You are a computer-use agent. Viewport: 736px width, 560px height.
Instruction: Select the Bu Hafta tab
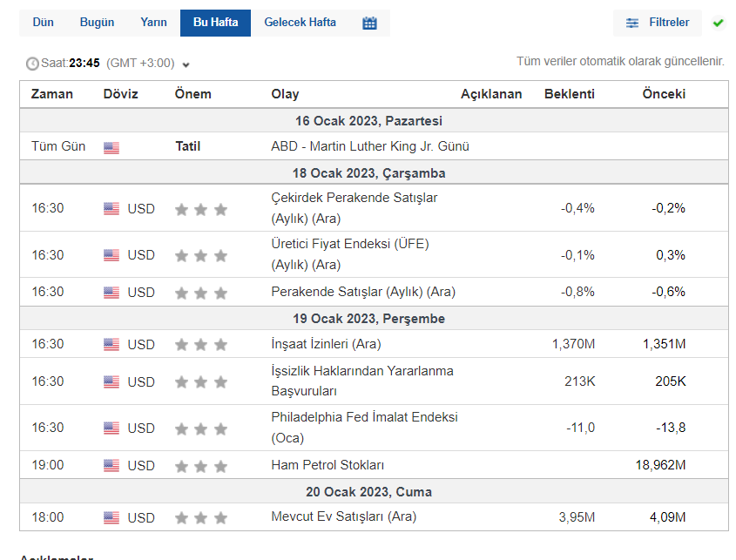coord(215,23)
